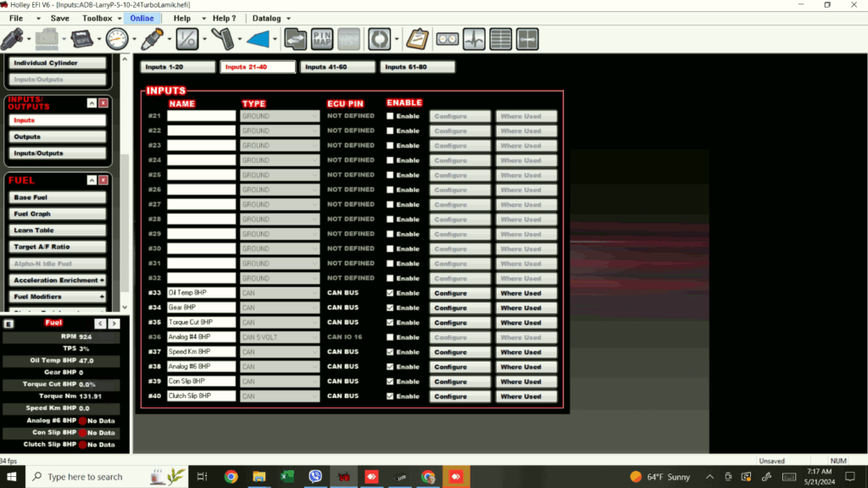Configure the Clutch Slip 8HP input
The image size is (868, 488).
click(x=460, y=396)
